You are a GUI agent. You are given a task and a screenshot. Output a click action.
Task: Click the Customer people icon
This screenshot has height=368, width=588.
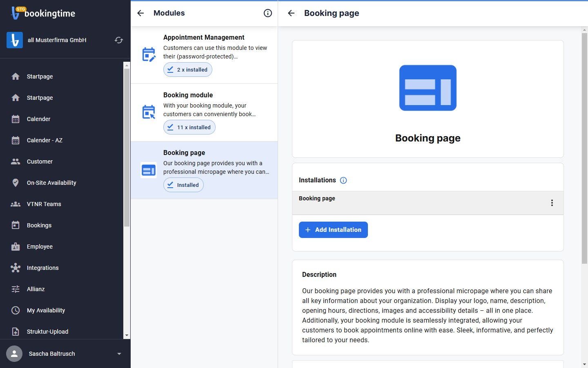click(x=16, y=162)
